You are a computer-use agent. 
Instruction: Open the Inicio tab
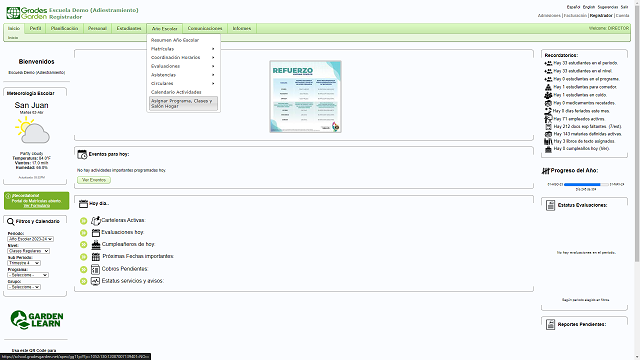pyautogui.click(x=14, y=29)
